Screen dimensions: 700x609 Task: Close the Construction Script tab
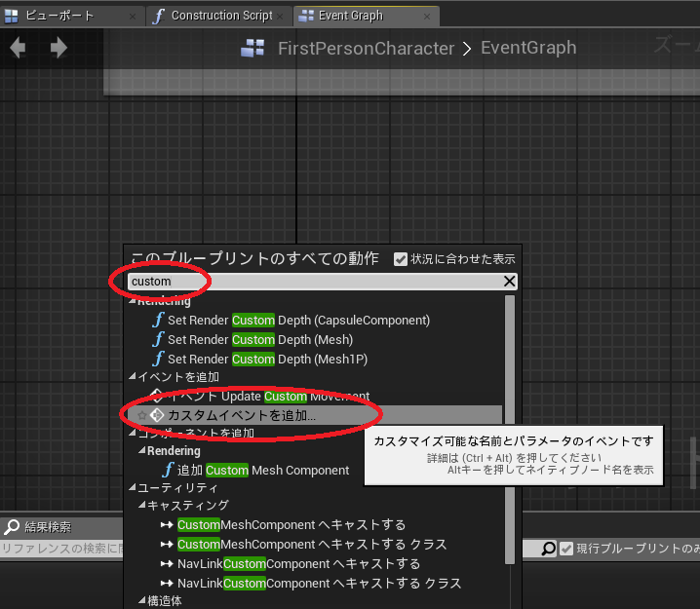click(280, 17)
